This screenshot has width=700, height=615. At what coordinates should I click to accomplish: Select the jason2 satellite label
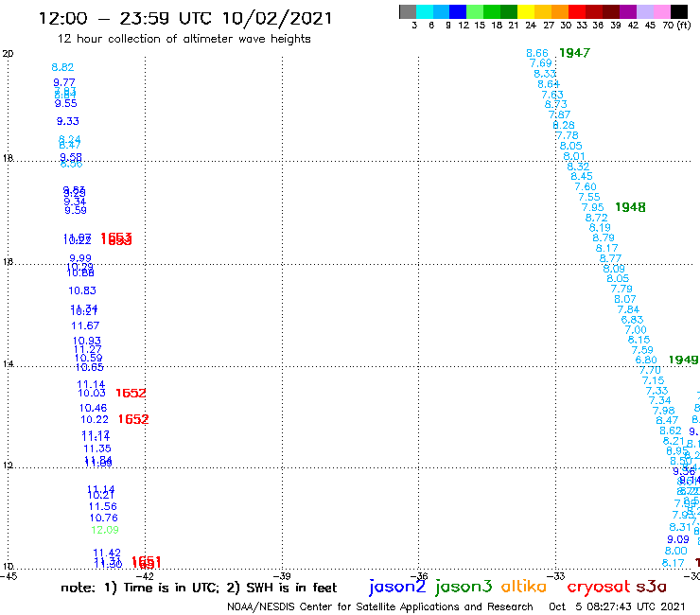(397, 587)
